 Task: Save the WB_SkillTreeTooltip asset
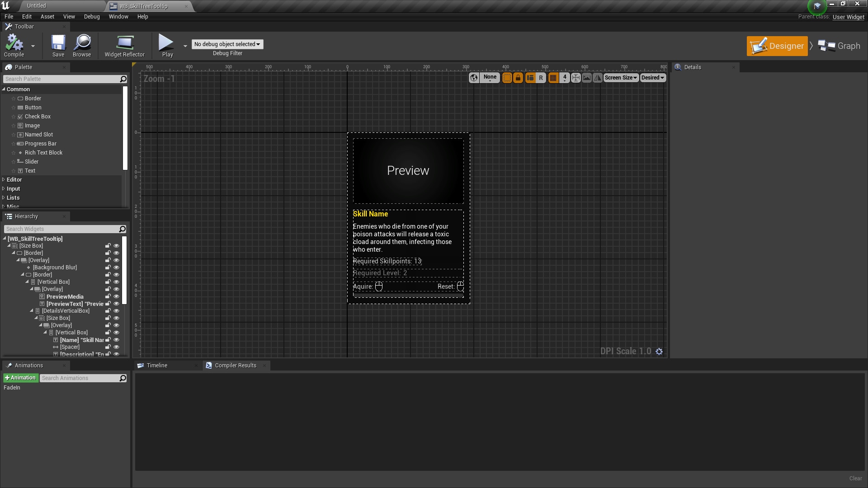pos(58,45)
